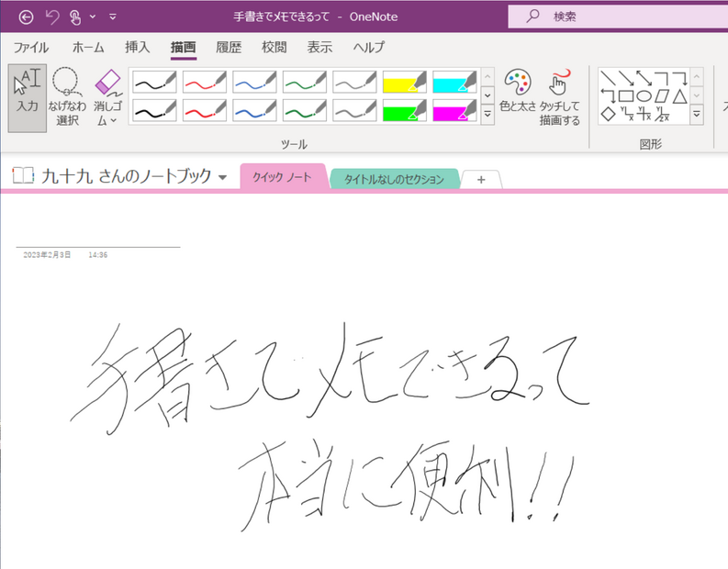Choose the thick gray pen

tap(355, 110)
